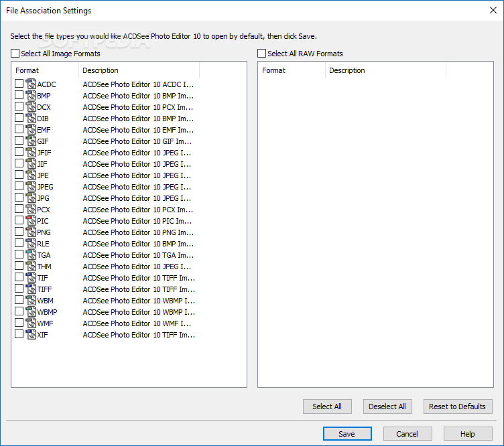504x446 pixels.
Task: Check the DCX format checkbox
Action: point(19,106)
